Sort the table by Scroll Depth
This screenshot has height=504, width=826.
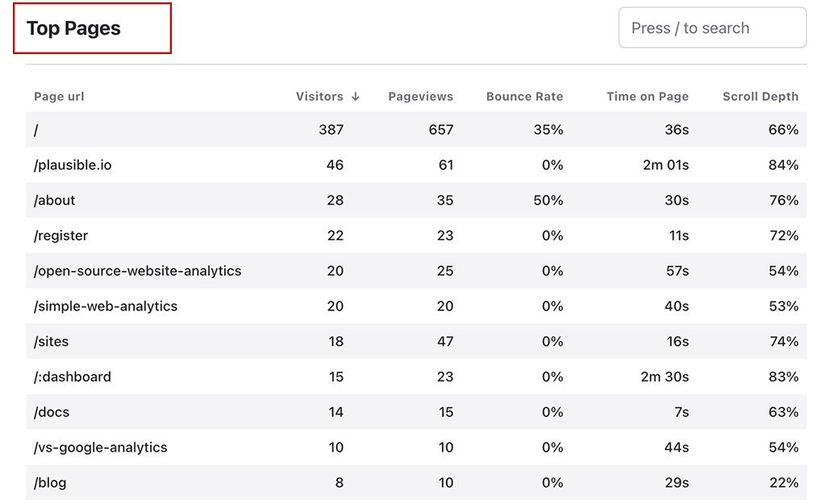point(760,96)
